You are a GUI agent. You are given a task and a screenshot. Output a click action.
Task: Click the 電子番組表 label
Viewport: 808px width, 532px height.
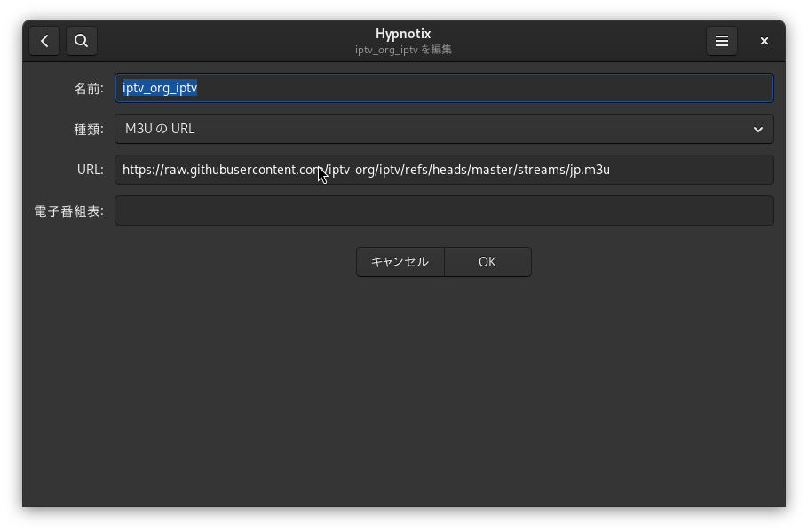[68, 210]
